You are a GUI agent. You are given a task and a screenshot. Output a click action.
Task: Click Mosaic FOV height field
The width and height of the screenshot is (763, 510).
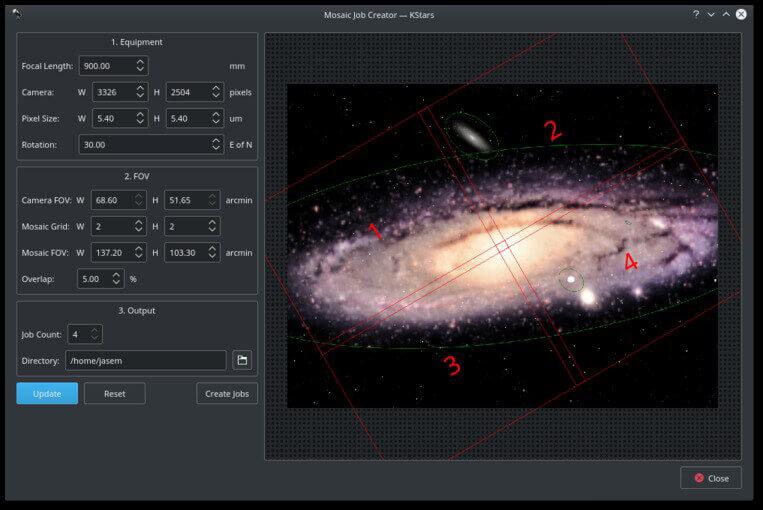(x=192, y=253)
